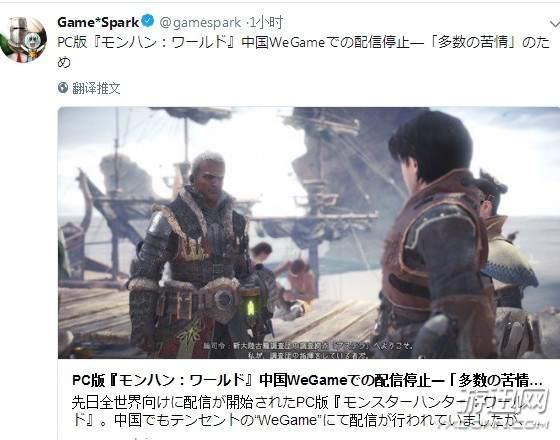560x440 pixels.
Task: Click the 1小时 timestamp
Action: pyautogui.click(x=267, y=22)
